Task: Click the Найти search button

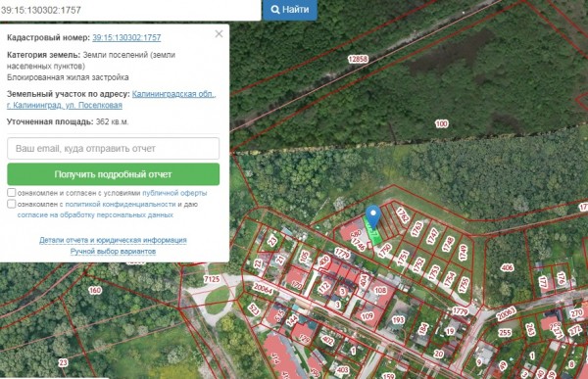Action: (x=289, y=10)
